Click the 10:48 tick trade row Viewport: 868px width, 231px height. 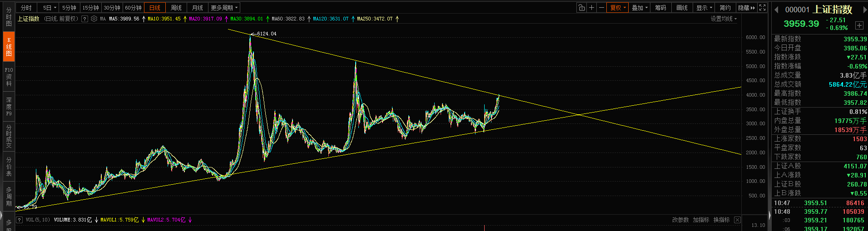(x=820, y=211)
